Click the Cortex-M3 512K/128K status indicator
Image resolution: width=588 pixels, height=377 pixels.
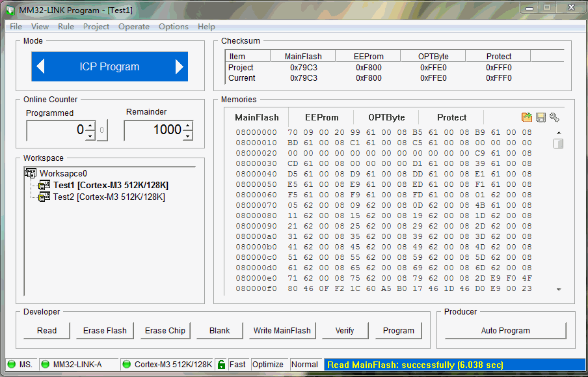click(x=174, y=365)
